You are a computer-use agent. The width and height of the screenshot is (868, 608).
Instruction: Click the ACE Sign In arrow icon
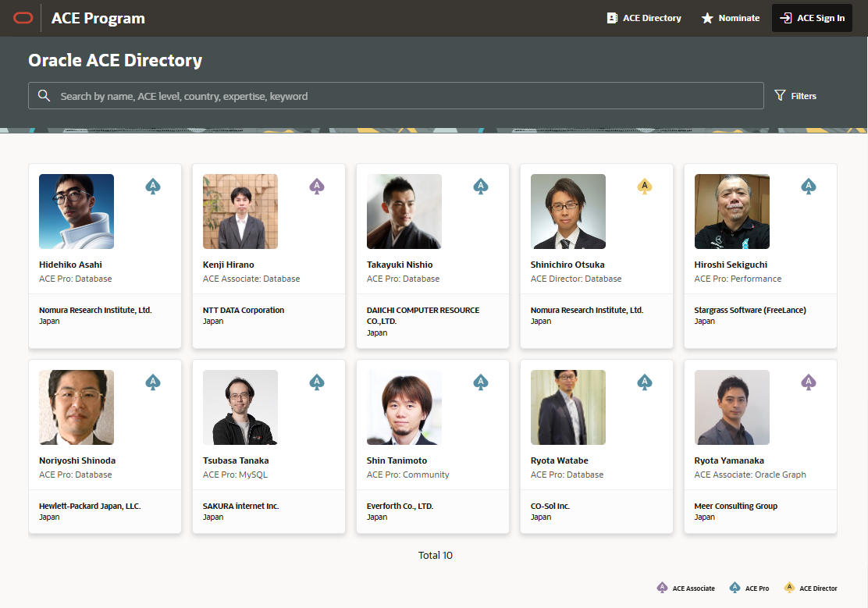785,18
